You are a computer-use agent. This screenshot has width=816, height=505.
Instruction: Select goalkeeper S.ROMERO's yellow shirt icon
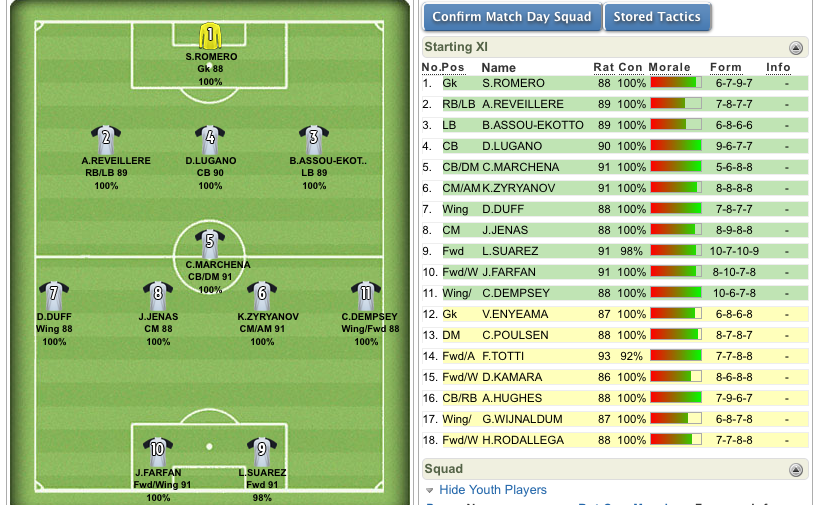pos(210,35)
